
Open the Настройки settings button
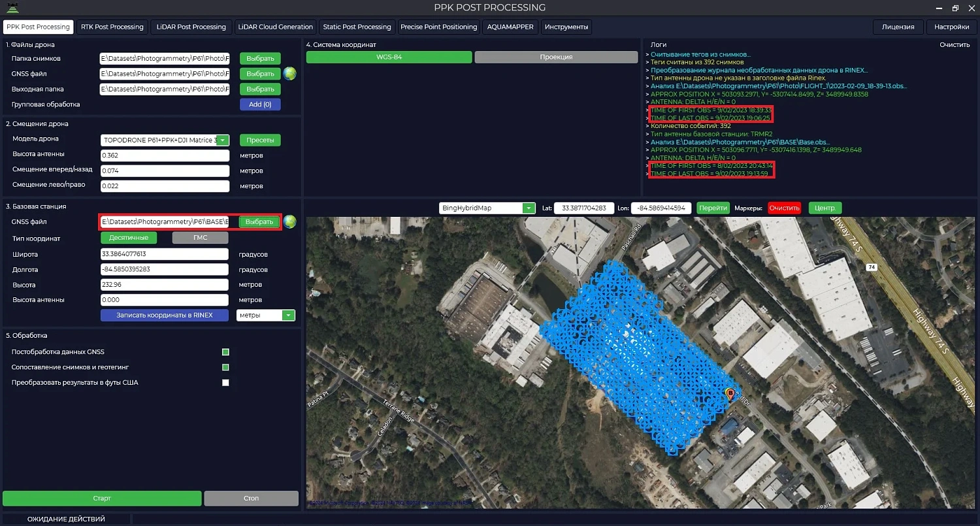(951, 27)
